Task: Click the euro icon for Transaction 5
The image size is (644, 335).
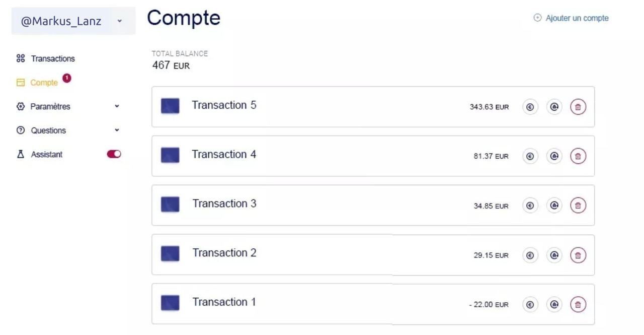Action: [x=530, y=107]
